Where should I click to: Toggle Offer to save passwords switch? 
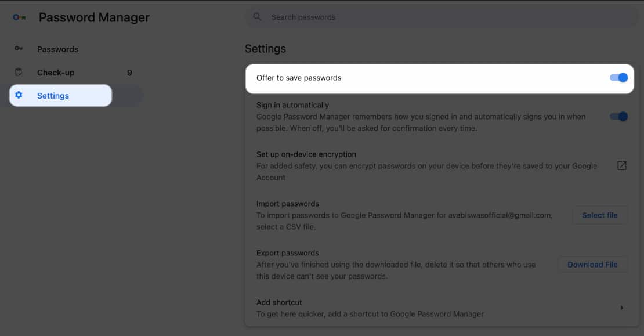(618, 78)
